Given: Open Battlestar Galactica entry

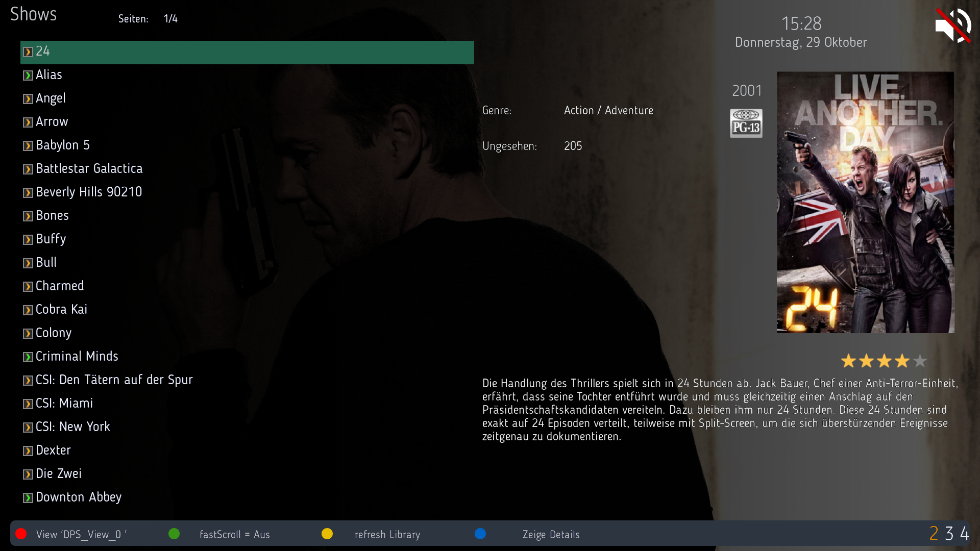Looking at the screenshot, I should 247,169.
